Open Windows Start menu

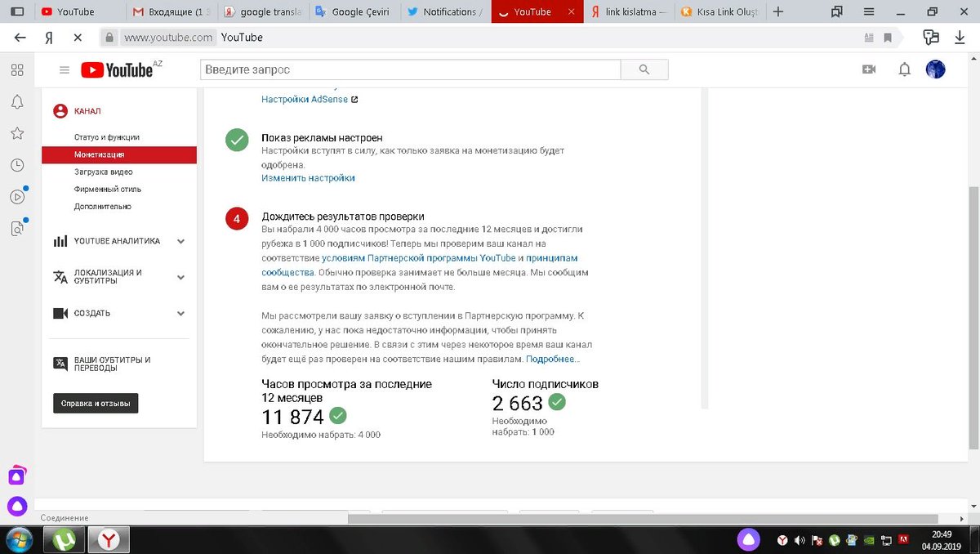(20, 539)
